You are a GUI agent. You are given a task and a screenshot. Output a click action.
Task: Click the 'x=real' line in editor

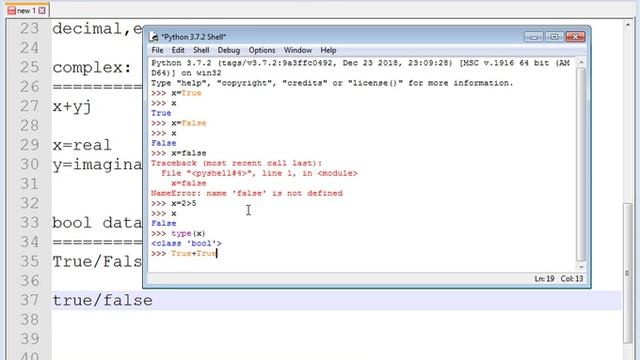coord(82,145)
